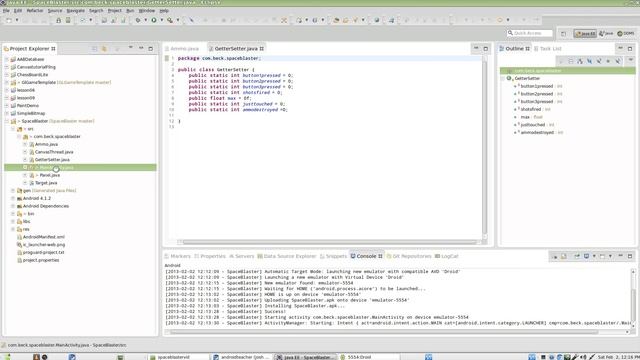Toggle Scroll Lock in Console toolbar
Viewport: 640px width, 360px height.
point(564,256)
